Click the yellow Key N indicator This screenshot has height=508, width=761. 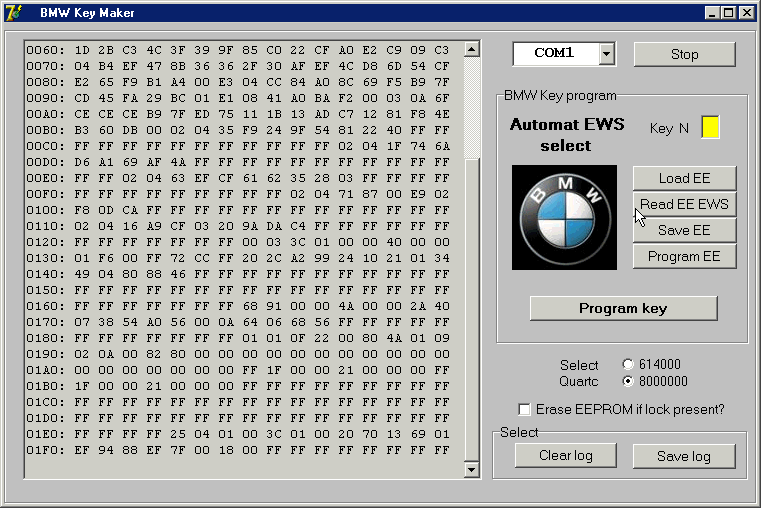click(711, 127)
